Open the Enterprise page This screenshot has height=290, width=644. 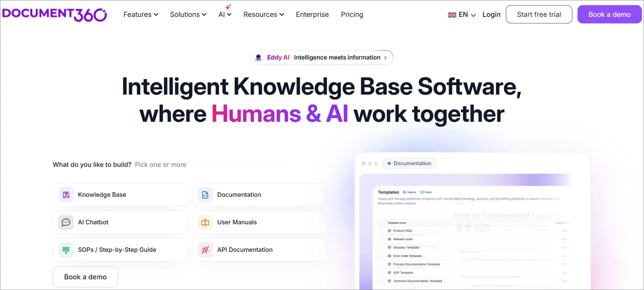click(312, 14)
